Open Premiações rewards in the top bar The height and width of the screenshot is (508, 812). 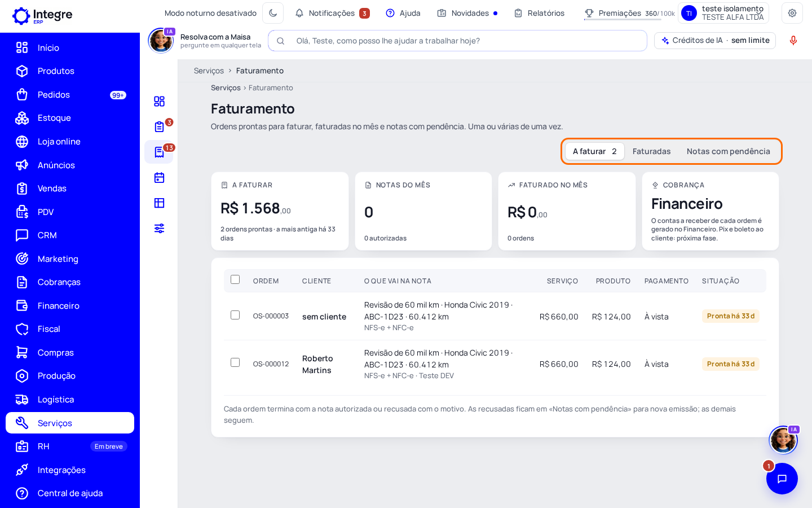[x=629, y=13]
